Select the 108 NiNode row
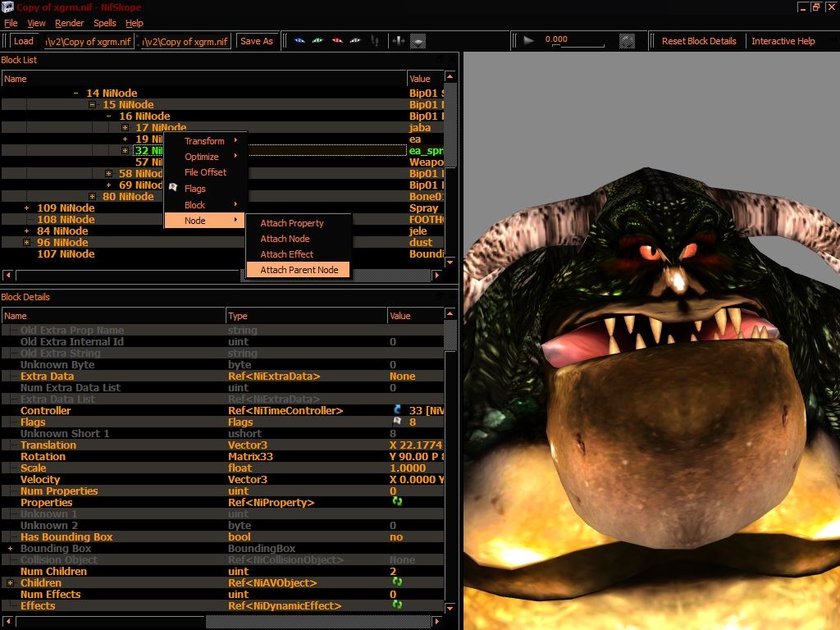 222,219
